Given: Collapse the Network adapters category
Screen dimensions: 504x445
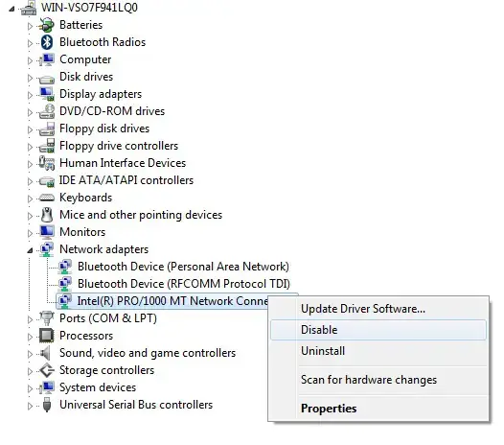Looking at the screenshot, I should click(x=30, y=250).
